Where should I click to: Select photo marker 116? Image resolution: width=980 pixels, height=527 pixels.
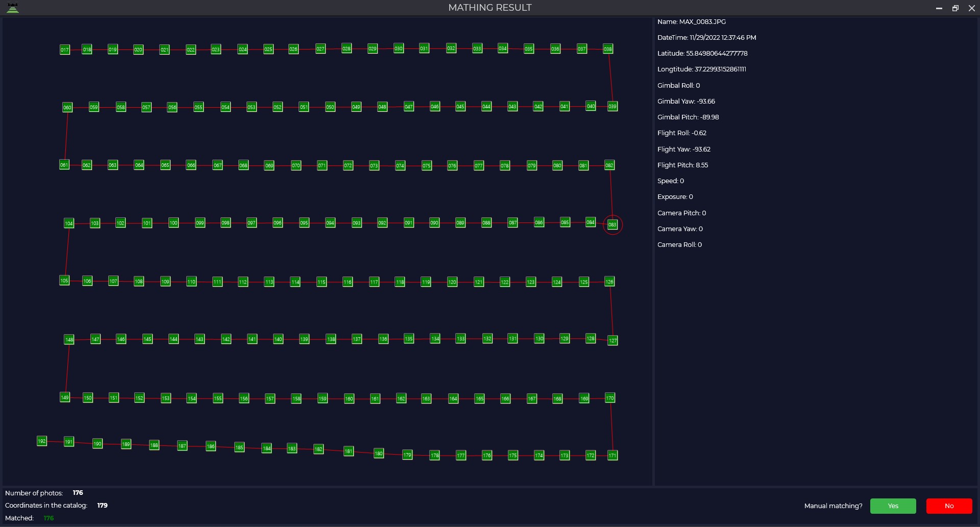pyautogui.click(x=347, y=282)
